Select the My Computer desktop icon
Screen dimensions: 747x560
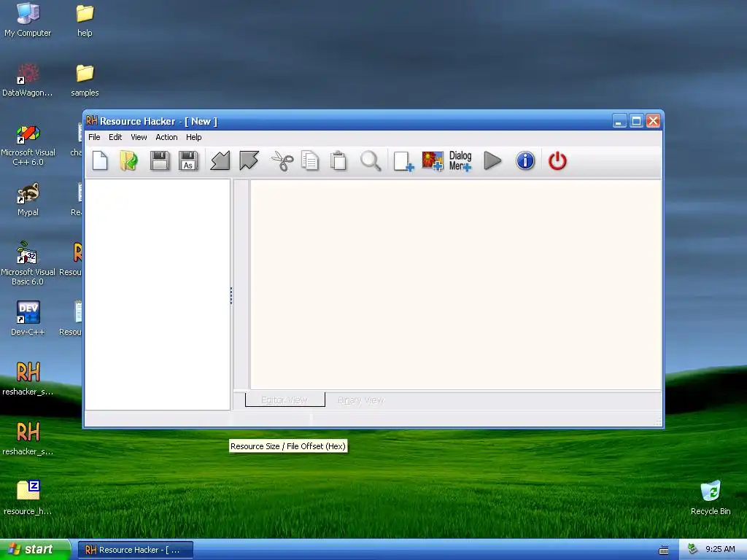point(28,20)
